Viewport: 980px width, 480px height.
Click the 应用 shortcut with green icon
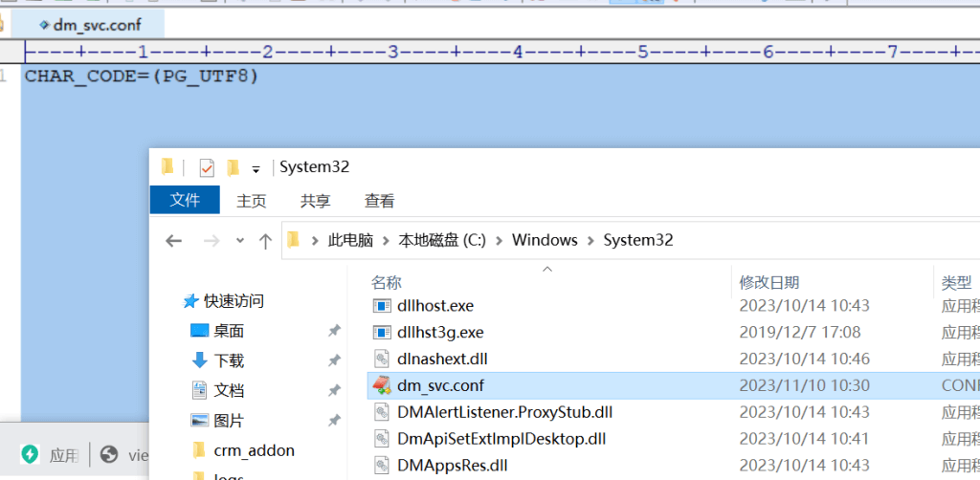pos(50,455)
